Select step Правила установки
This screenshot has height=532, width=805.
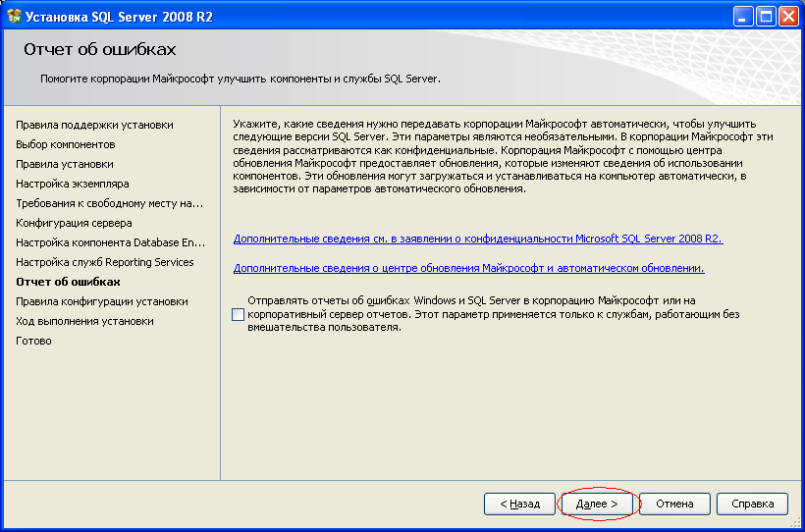[65, 164]
